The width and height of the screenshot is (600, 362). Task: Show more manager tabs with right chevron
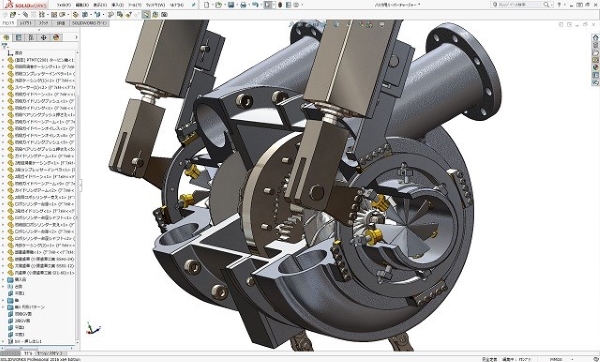tap(76, 37)
